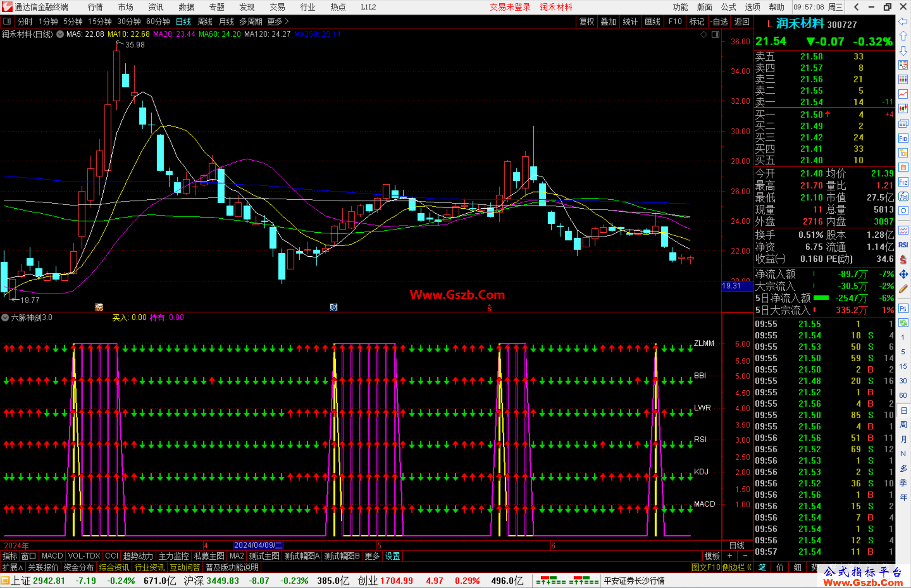This screenshot has height=588, width=911.
Task: Open the 更多 indicators option in bottom tabs
Action: pos(372,556)
